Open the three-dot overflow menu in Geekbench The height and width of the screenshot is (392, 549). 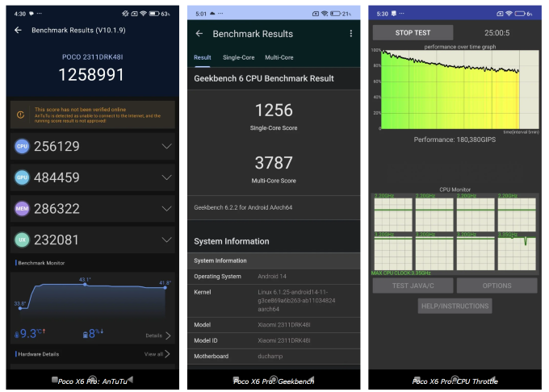coord(350,34)
